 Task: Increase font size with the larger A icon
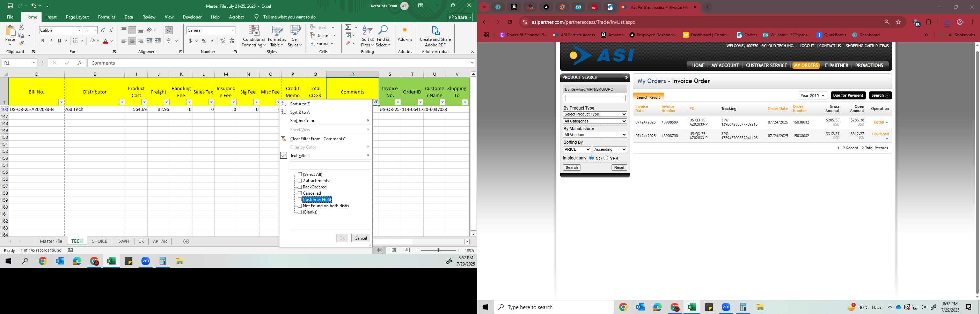click(103, 30)
